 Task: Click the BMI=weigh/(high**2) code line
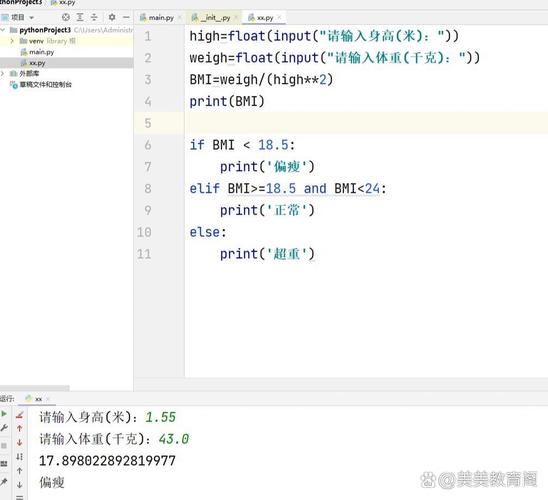click(261, 80)
